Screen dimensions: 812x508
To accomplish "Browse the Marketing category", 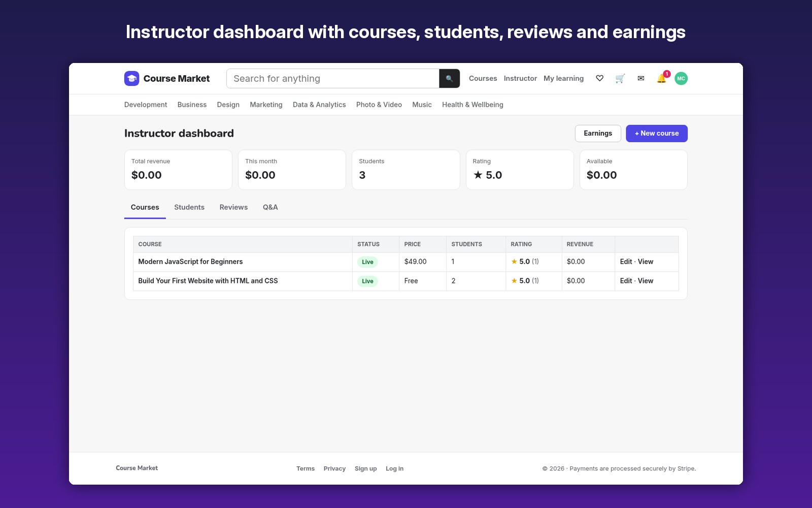I will point(266,105).
